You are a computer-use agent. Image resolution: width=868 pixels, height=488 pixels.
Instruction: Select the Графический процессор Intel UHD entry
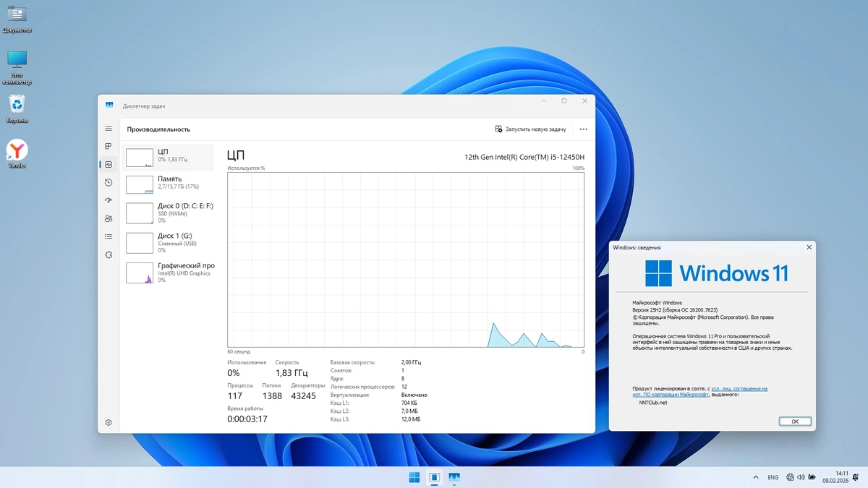click(x=169, y=273)
